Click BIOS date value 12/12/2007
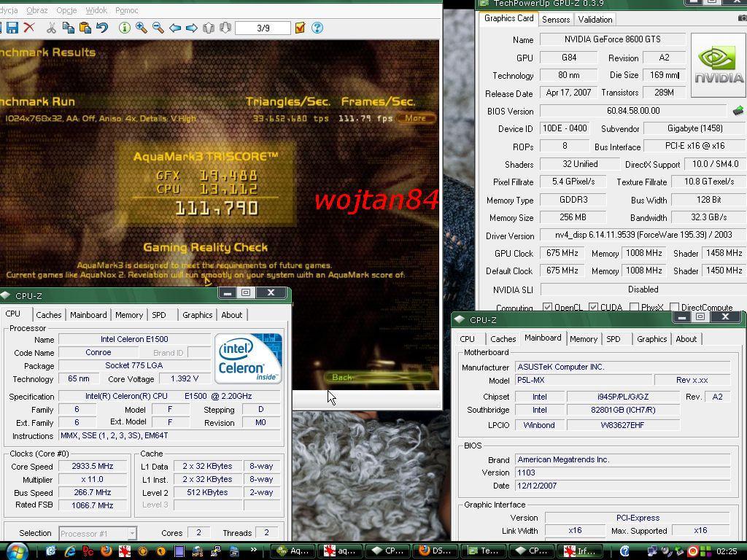The image size is (747, 560). tap(623, 486)
